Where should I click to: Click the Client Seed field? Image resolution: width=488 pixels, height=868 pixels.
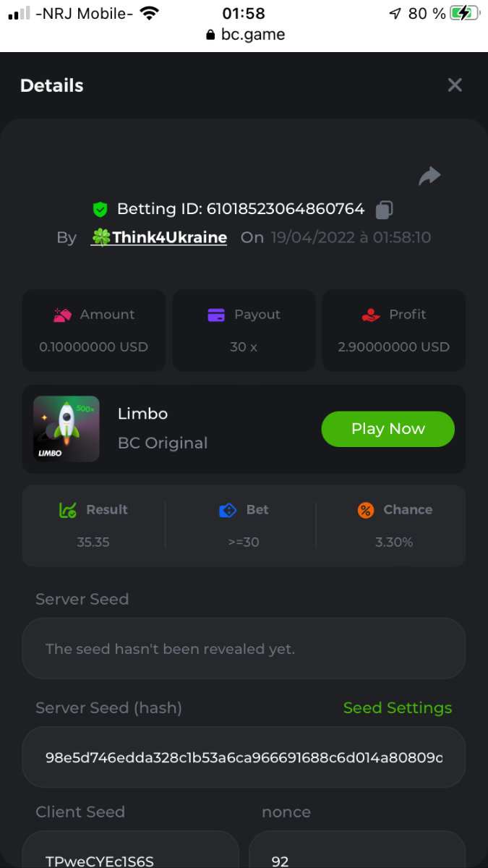pos(130,854)
